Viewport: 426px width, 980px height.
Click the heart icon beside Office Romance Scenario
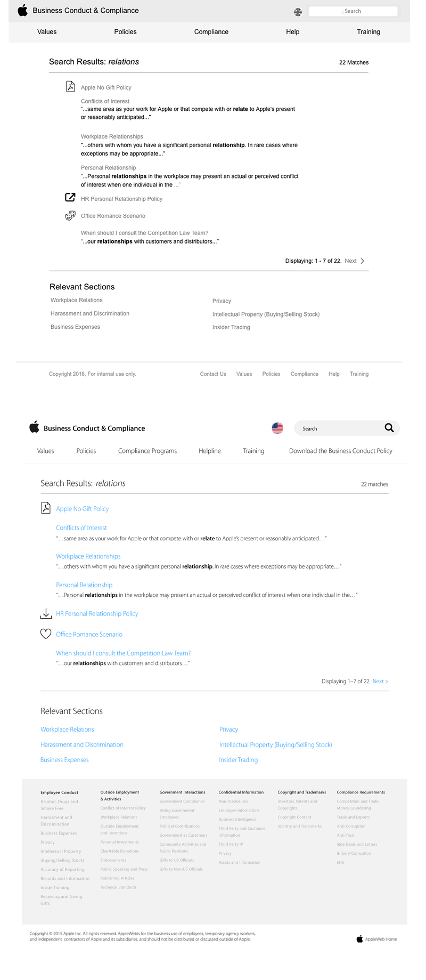pos(46,634)
